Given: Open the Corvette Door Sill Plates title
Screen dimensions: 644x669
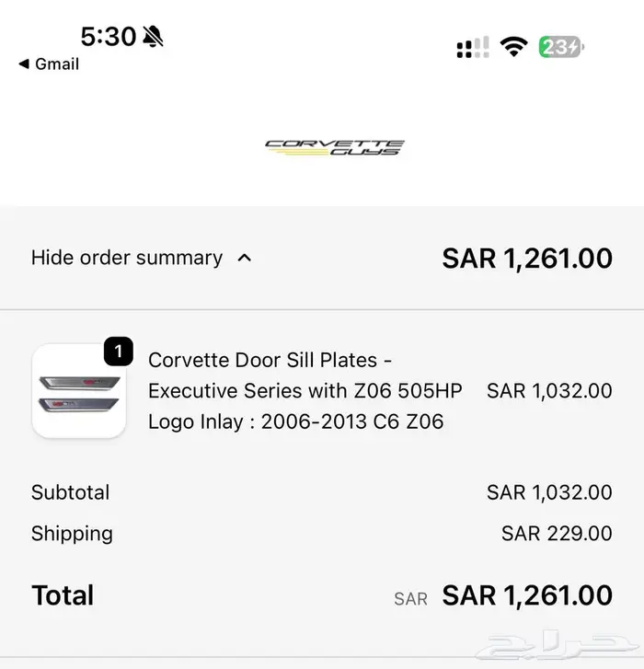Looking at the screenshot, I should pyautogui.click(x=305, y=390).
